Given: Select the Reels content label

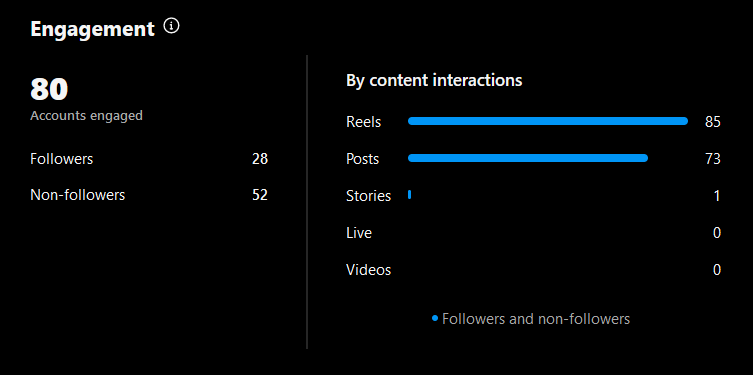Looking at the screenshot, I should coord(364,122).
